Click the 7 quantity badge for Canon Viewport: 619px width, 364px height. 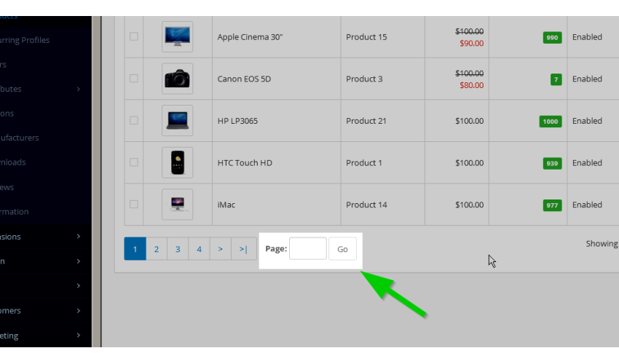556,79
